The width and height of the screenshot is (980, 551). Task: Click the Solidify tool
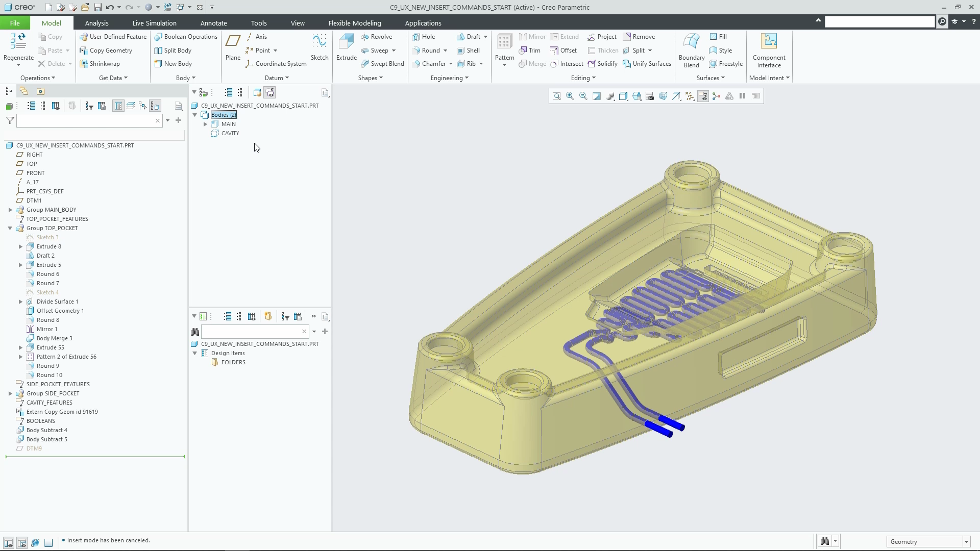pyautogui.click(x=602, y=64)
